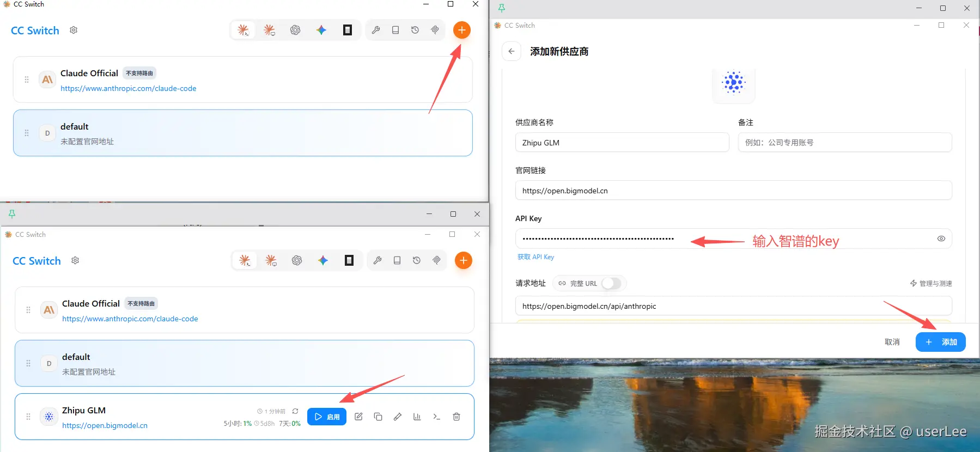Open the history clock icon in upper window
Image resolution: width=980 pixels, height=452 pixels.
click(x=415, y=30)
